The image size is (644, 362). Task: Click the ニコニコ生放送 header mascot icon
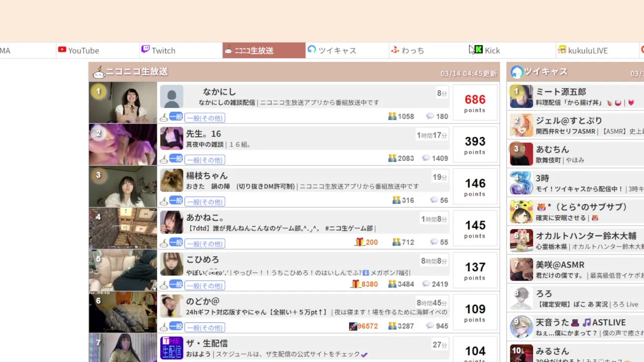[x=99, y=72]
